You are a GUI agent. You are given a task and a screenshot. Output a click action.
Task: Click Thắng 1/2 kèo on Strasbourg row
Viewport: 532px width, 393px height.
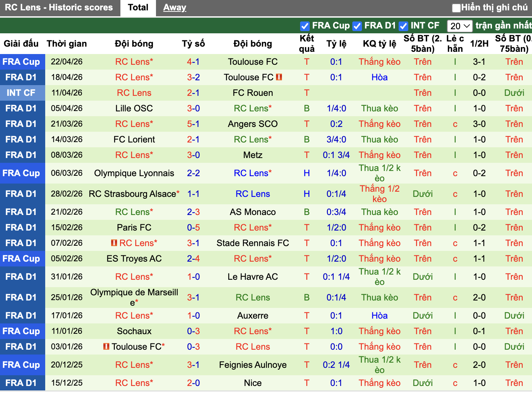click(x=379, y=194)
